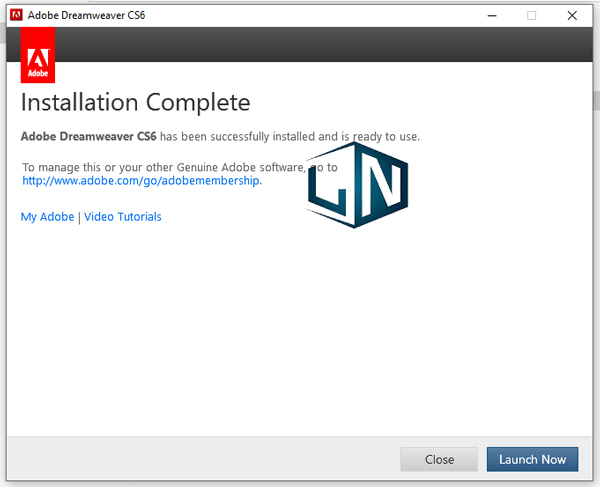
Task: Select the Installation Complete heading text
Action: (x=135, y=103)
